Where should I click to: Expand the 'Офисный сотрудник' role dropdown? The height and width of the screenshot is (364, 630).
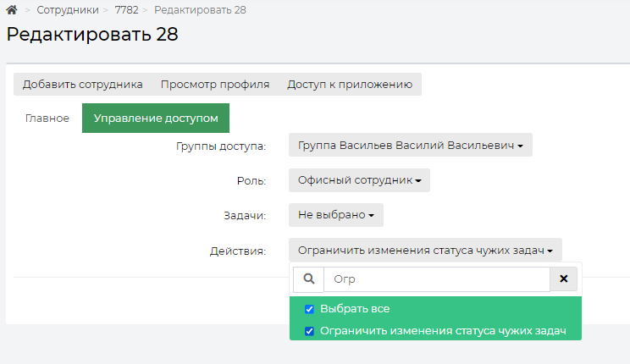pyautogui.click(x=359, y=180)
